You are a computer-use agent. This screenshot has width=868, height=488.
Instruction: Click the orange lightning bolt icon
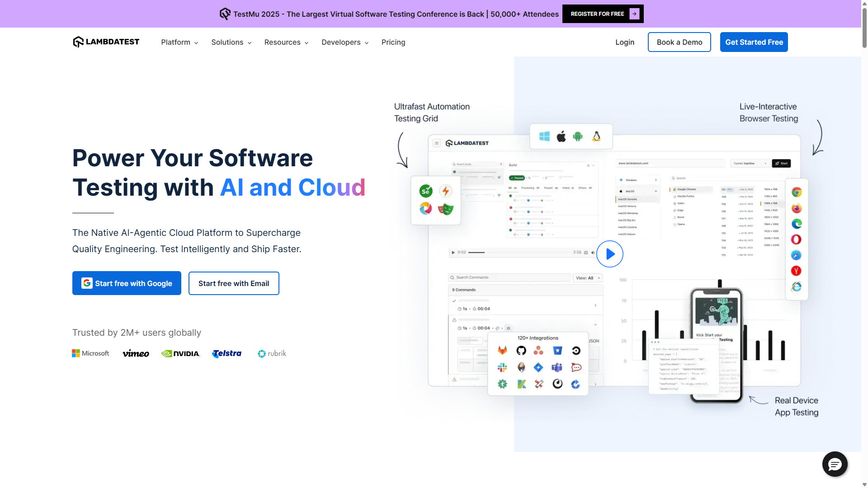click(446, 191)
